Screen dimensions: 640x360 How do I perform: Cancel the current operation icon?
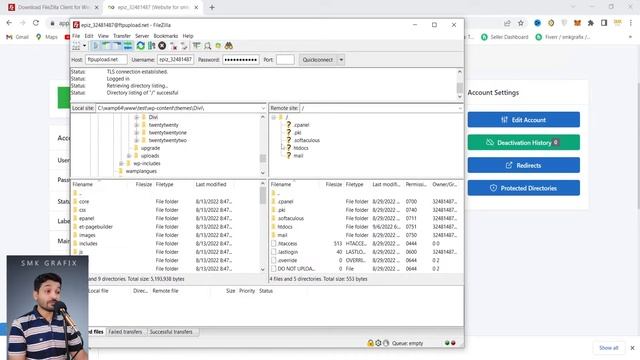(x=162, y=46)
